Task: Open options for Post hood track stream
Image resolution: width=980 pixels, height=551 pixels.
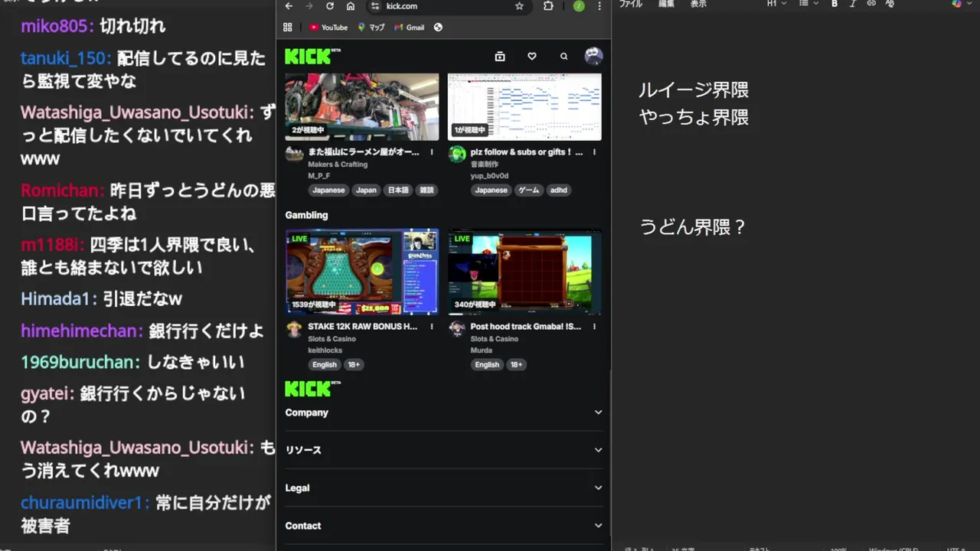Action: [594, 327]
